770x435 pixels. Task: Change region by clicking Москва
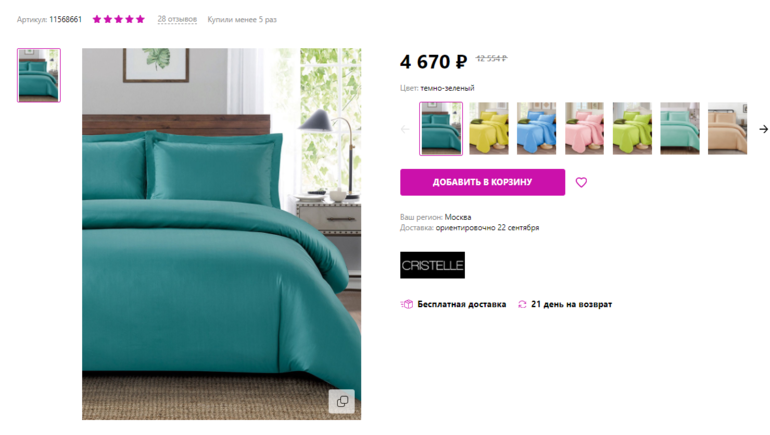pos(458,217)
